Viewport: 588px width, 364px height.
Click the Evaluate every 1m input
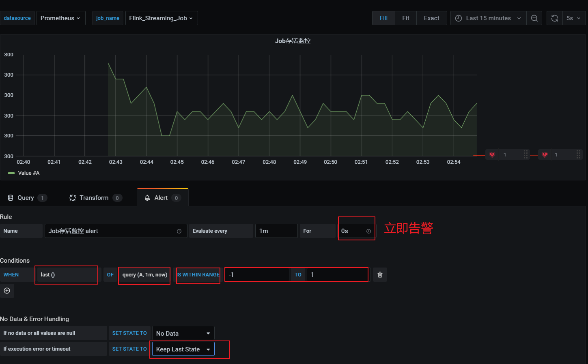point(276,231)
